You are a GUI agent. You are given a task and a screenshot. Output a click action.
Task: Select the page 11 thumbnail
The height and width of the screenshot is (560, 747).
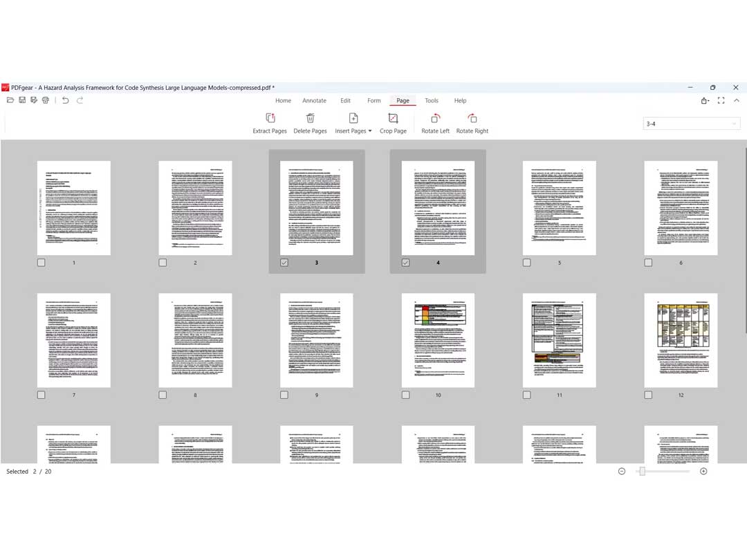tap(560, 340)
